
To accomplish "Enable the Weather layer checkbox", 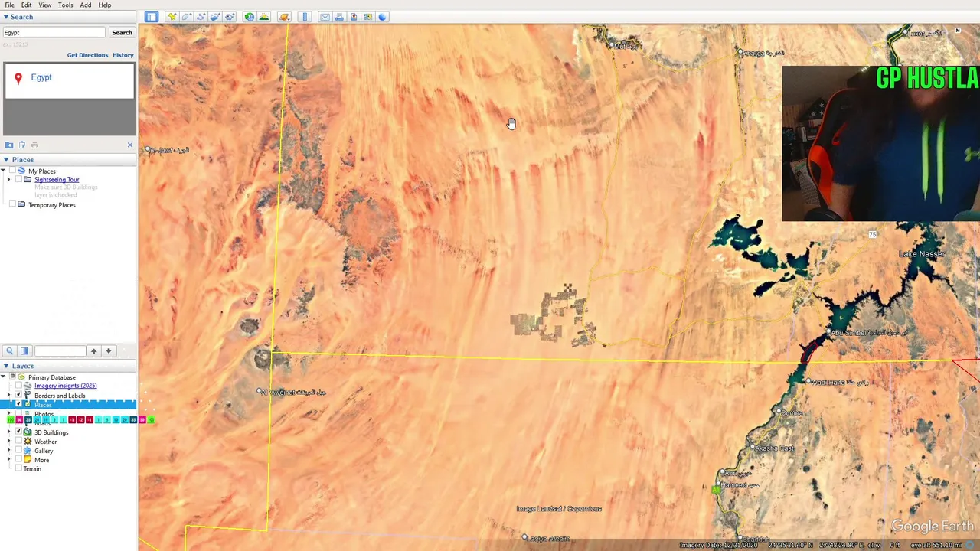I will click(x=18, y=441).
